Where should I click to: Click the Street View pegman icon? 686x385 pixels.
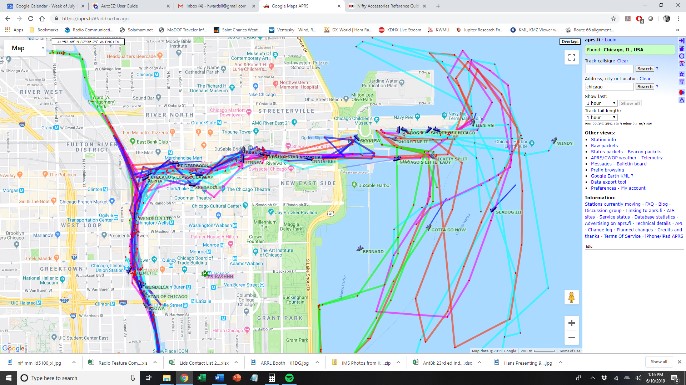point(571,297)
